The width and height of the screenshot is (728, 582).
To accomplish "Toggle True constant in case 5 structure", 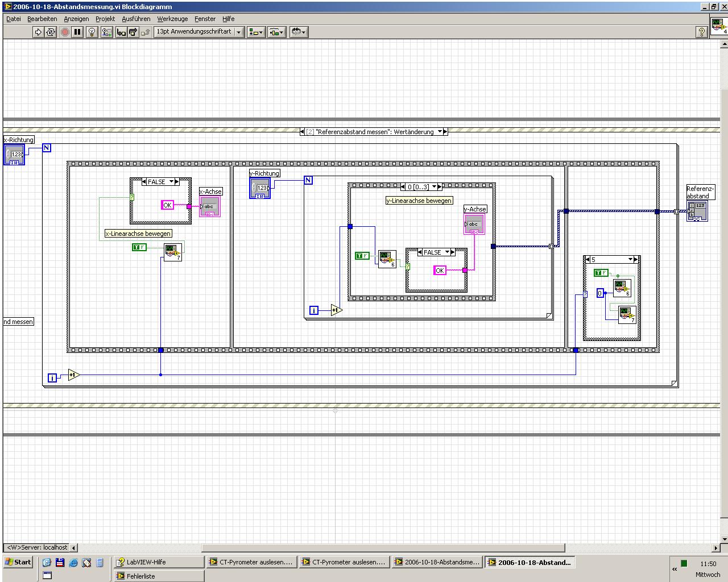I will [601, 273].
